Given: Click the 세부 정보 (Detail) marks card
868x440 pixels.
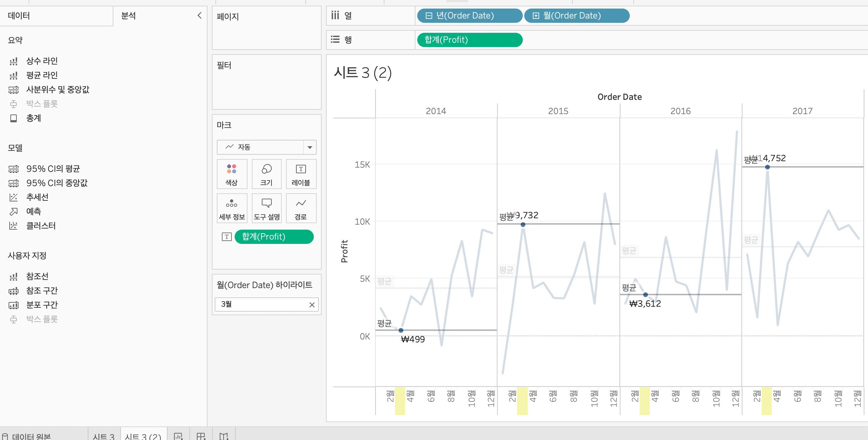Looking at the screenshot, I should [231, 208].
